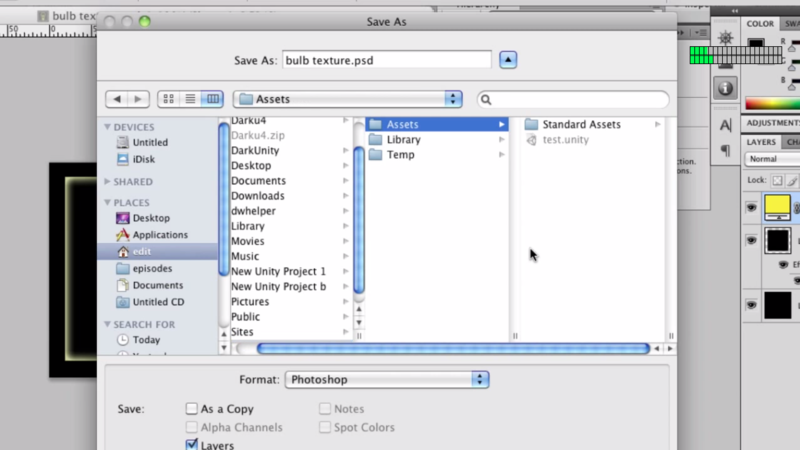This screenshot has width=800, height=450.
Task: Expand Standard Assets folder arrow
Action: [658, 124]
